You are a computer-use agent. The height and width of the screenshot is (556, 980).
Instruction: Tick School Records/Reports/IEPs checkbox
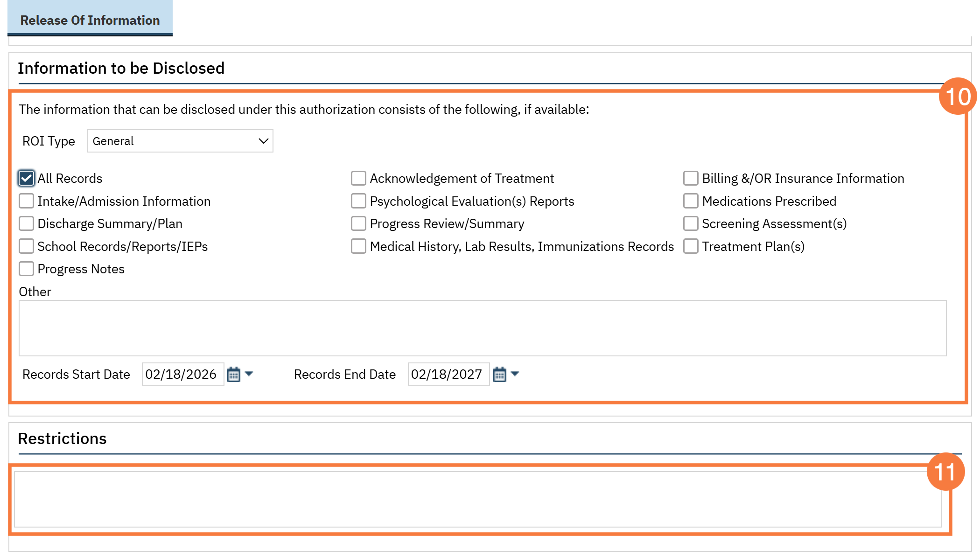[27, 246]
